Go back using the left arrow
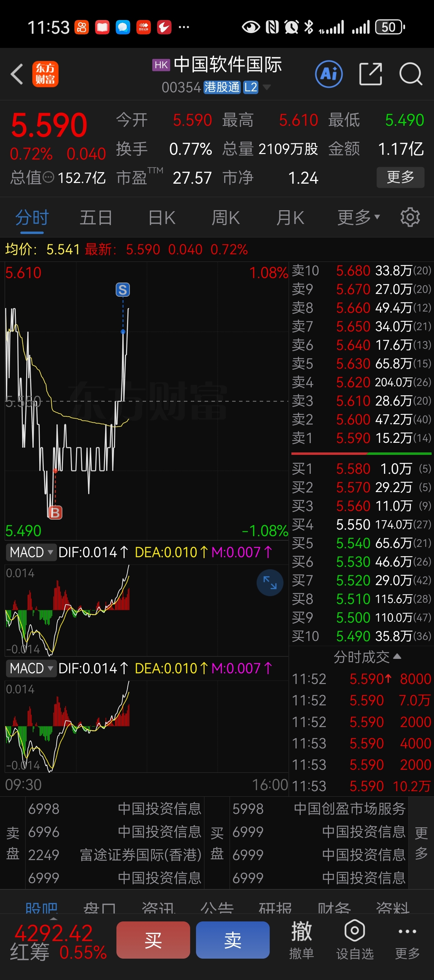 click(17, 74)
